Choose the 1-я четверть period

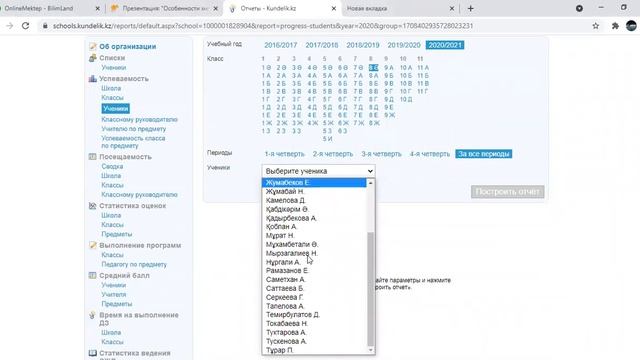click(284, 154)
